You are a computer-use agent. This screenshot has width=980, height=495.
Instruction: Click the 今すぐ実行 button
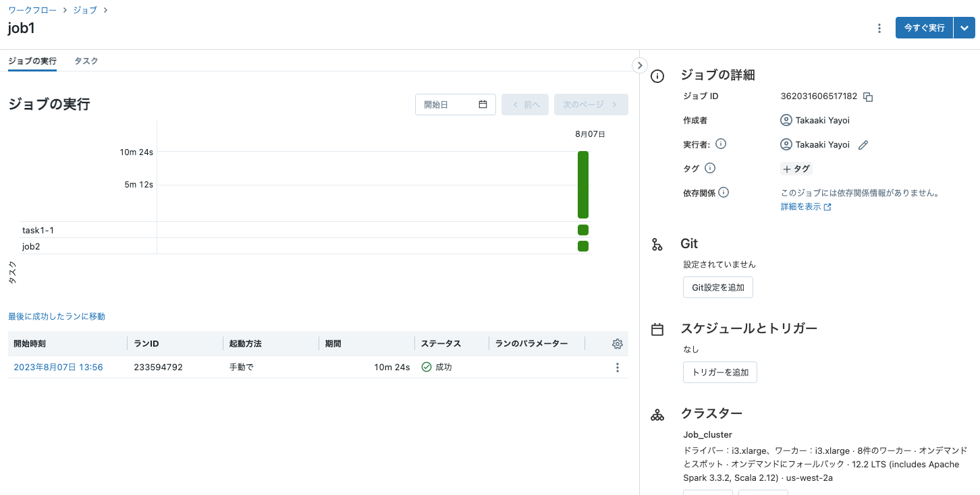coord(924,28)
